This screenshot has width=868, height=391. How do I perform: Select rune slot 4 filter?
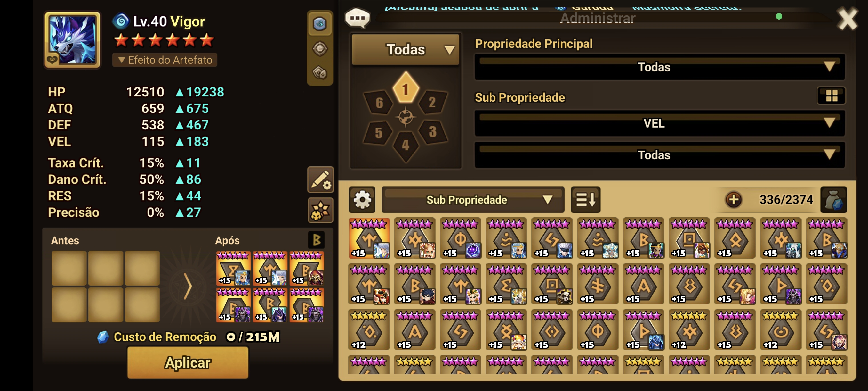pyautogui.click(x=406, y=146)
